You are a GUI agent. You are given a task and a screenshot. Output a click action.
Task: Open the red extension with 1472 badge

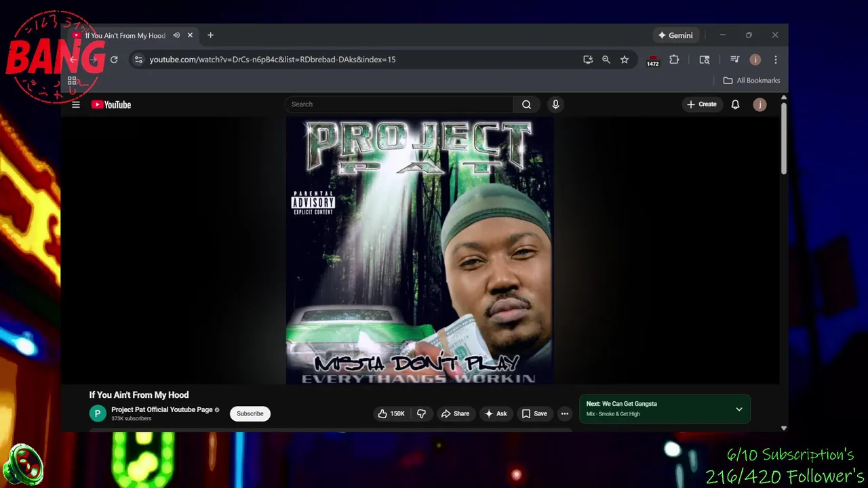[x=652, y=60]
